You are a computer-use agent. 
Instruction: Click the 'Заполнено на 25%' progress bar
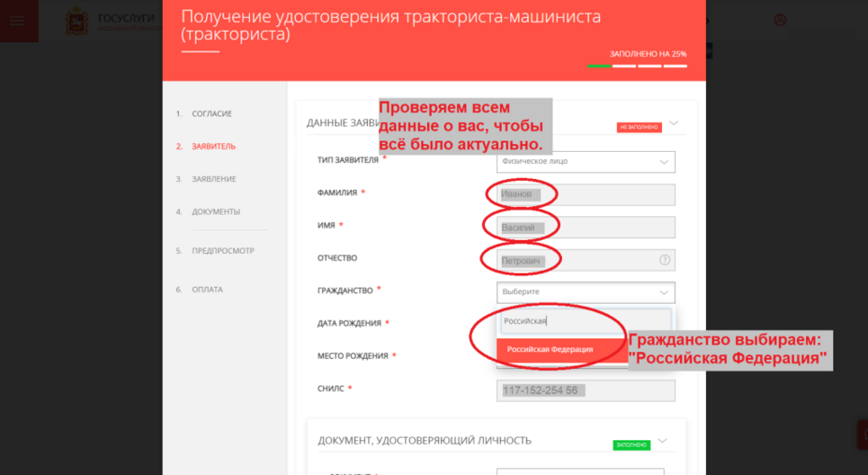[x=637, y=66]
